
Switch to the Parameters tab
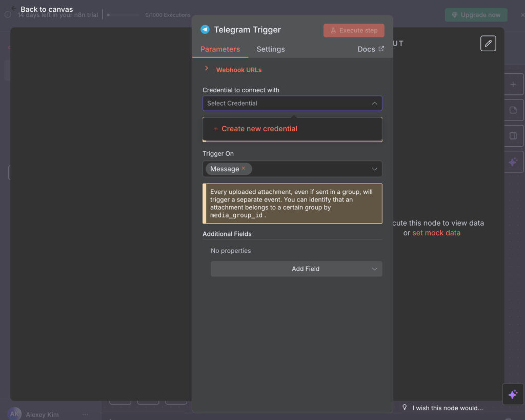click(x=220, y=49)
